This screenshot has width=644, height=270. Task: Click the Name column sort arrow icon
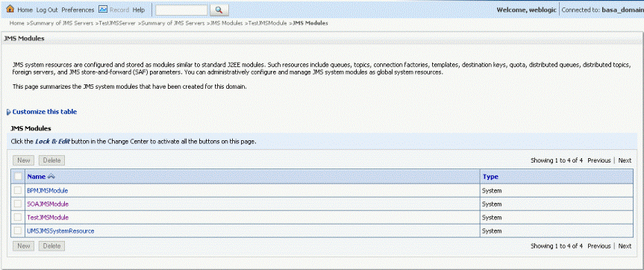coord(51,177)
